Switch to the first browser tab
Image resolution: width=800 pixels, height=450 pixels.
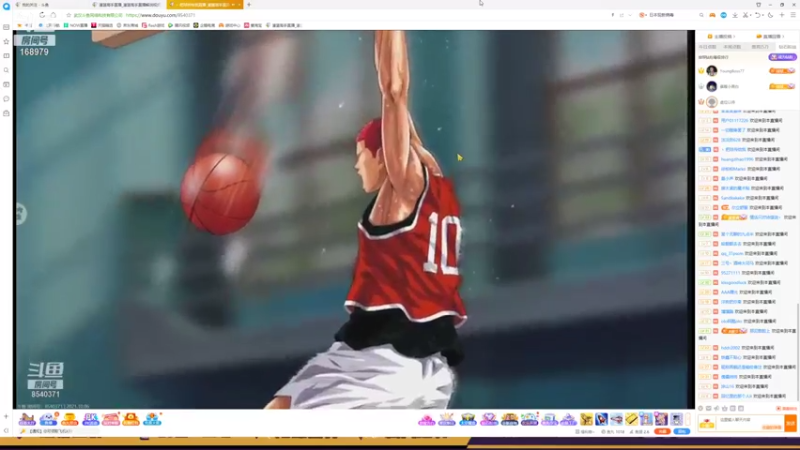click(x=51, y=5)
